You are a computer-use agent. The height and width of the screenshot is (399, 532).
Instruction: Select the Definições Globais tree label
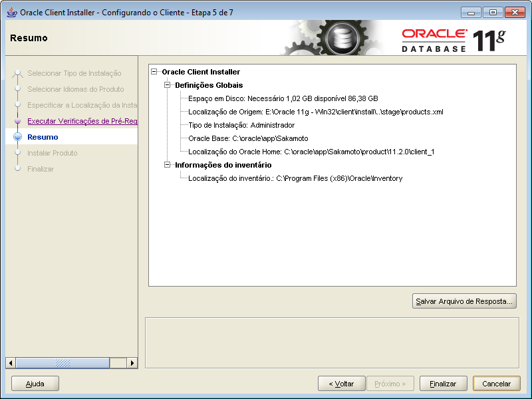209,85
